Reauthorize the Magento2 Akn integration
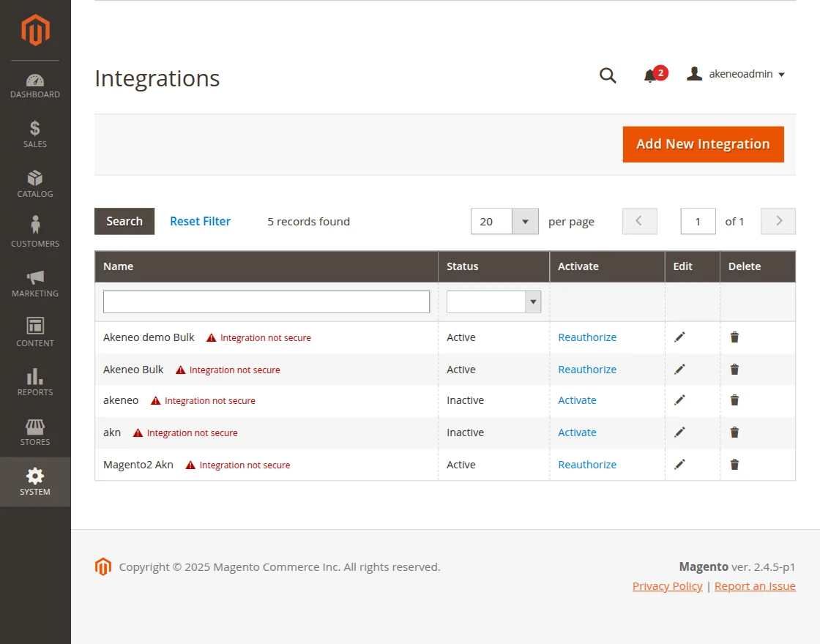Viewport: 820px width, 644px height. (x=587, y=464)
